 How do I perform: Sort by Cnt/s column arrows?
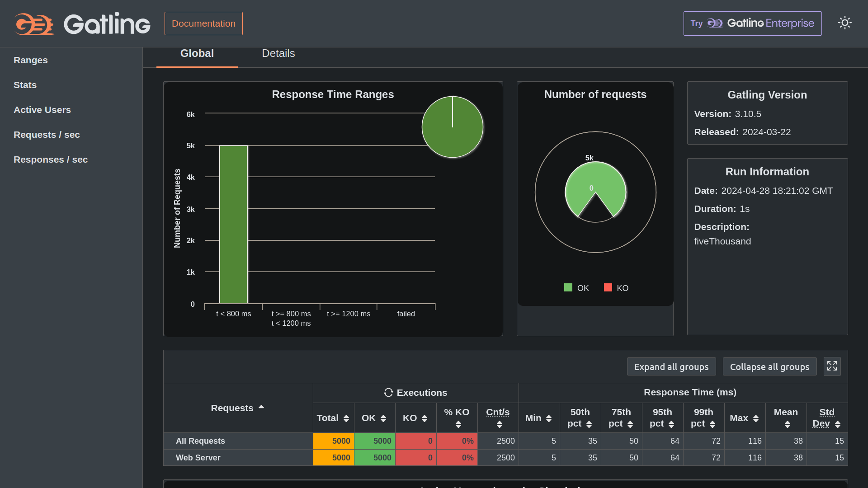[x=500, y=424]
